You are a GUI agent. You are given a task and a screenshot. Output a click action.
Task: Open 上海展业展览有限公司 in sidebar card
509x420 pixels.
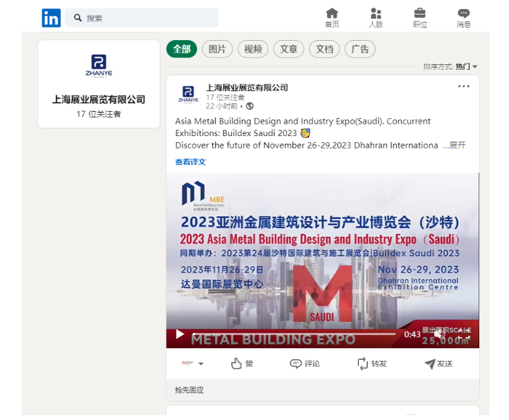(x=99, y=99)
